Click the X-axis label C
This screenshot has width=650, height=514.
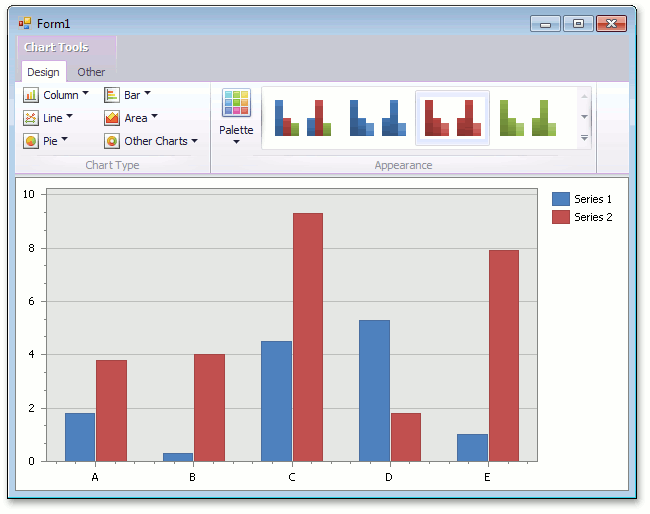click(292, 477)
